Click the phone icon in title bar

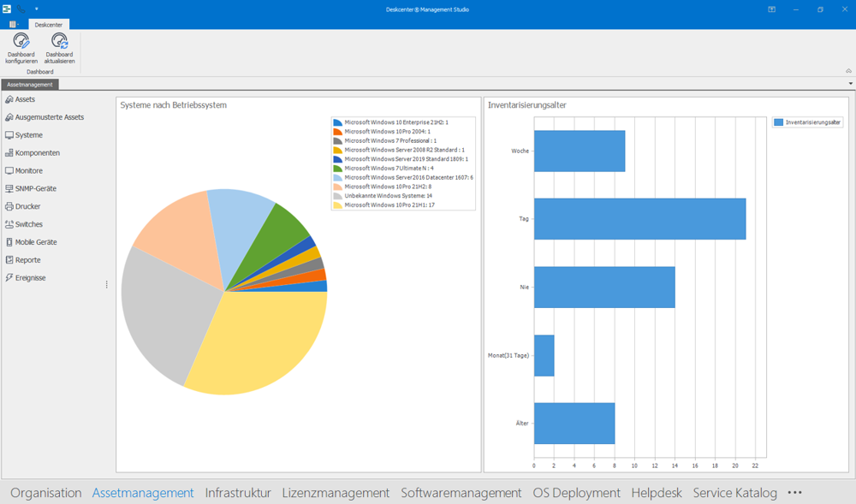(21, 9)
